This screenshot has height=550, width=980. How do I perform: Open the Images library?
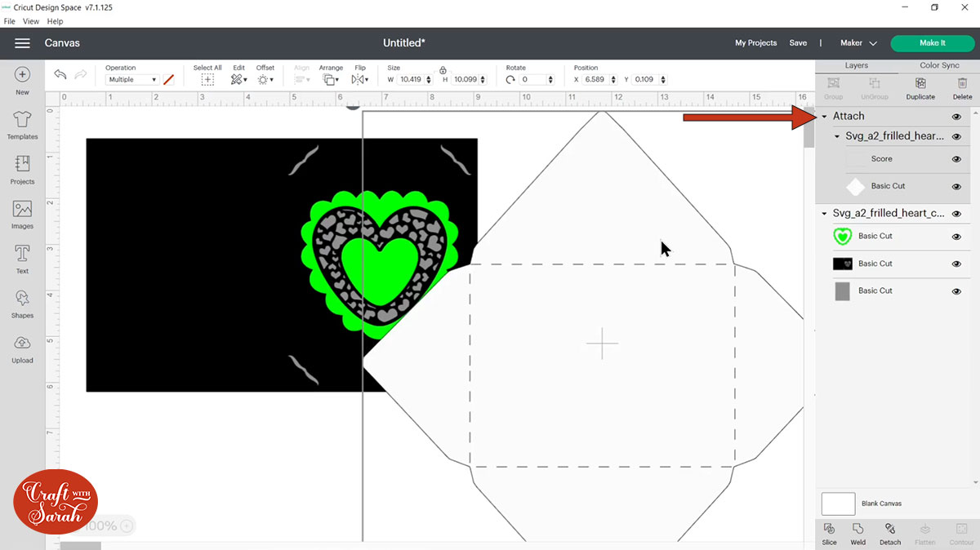coord(22,215)
